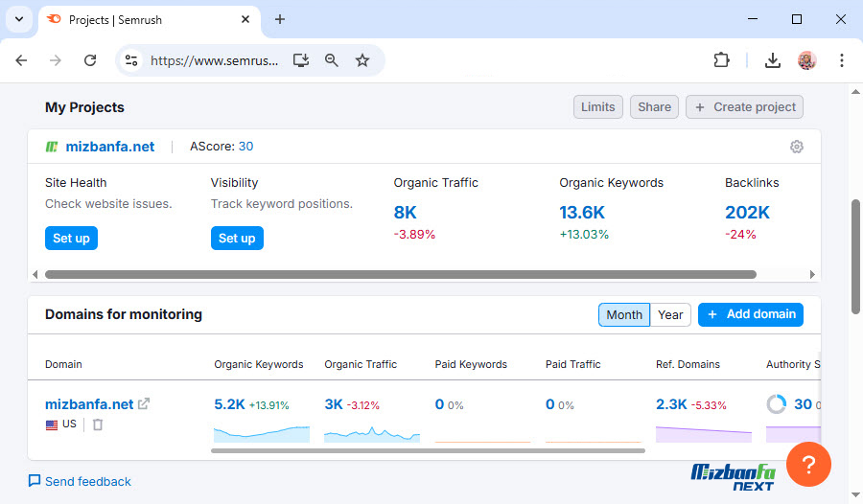Click the organic traffic trend chart
The height and width of the screenshot is (504, 863).
tap(372, 434)
